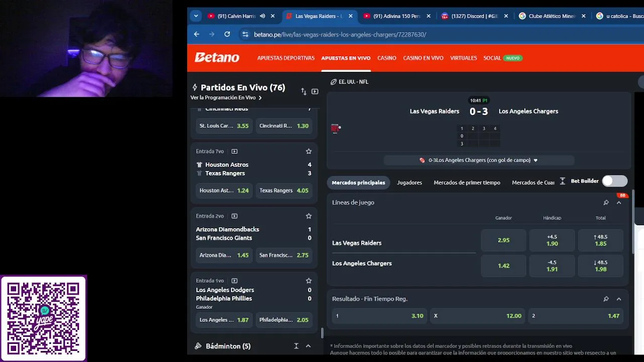644x362 pixels.
Task: Collapse the Líneas de juego section
Action: [619, 203]
